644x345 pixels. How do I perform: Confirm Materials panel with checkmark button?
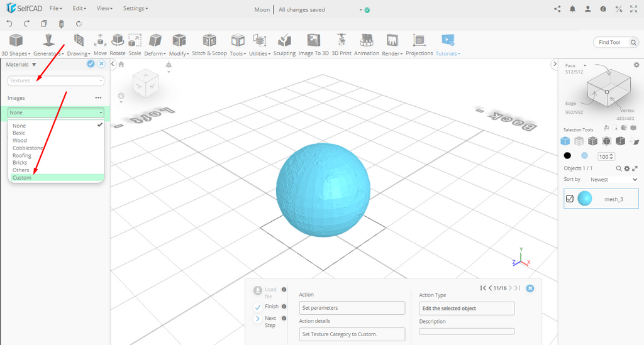(x=91, y=64)
